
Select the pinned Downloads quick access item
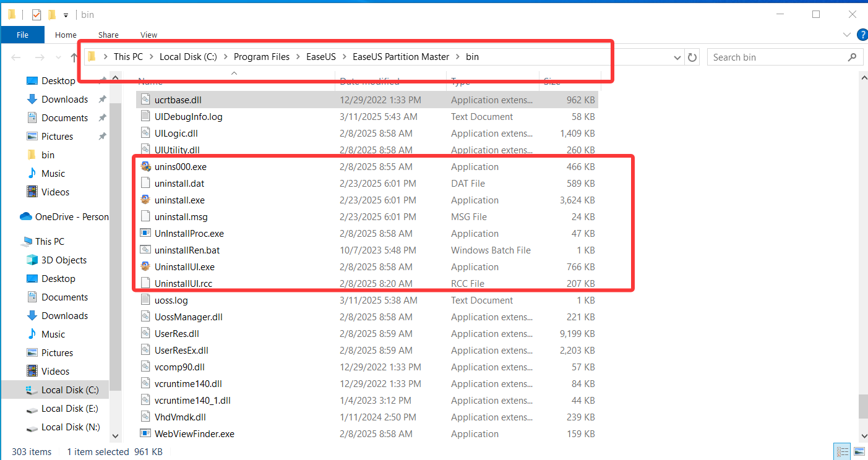tap(64, 100)
